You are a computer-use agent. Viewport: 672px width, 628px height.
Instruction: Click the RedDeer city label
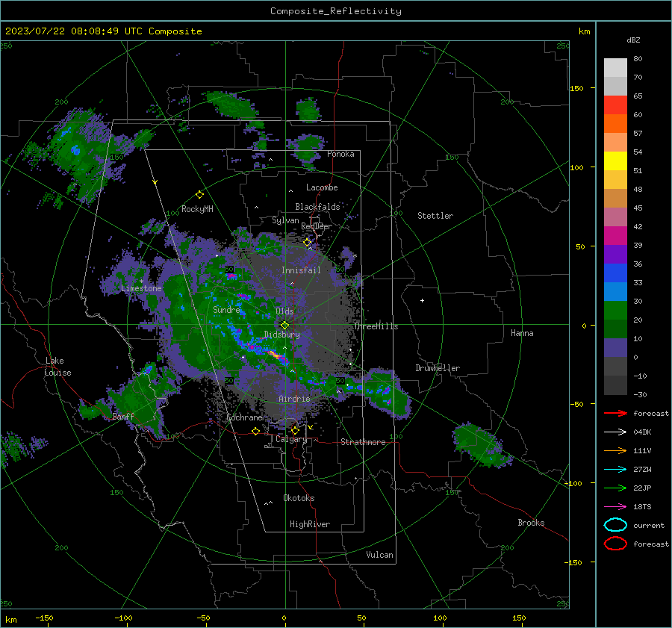[317, 226]
